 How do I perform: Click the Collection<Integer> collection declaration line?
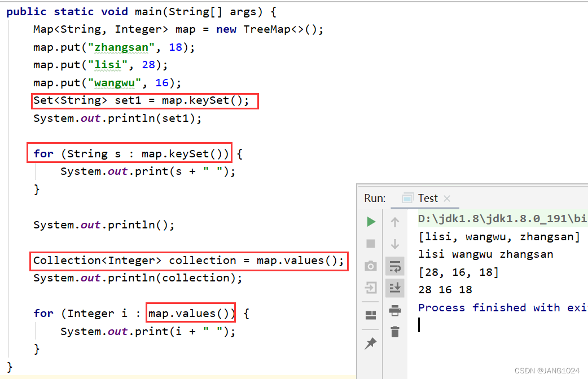[x=188, y=260]
